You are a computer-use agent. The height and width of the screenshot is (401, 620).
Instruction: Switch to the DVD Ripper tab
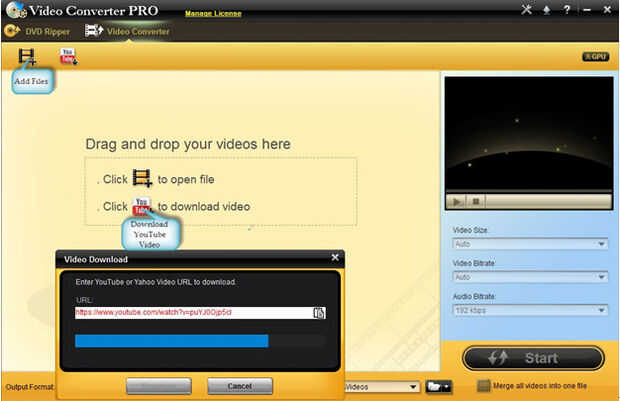(x=37, y=31)
